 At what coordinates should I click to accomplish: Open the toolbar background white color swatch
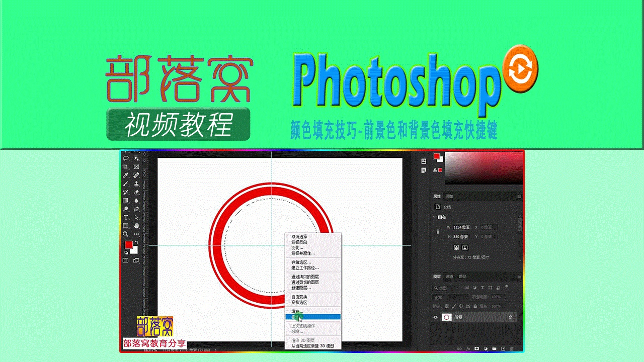click(x=134, y=250)
